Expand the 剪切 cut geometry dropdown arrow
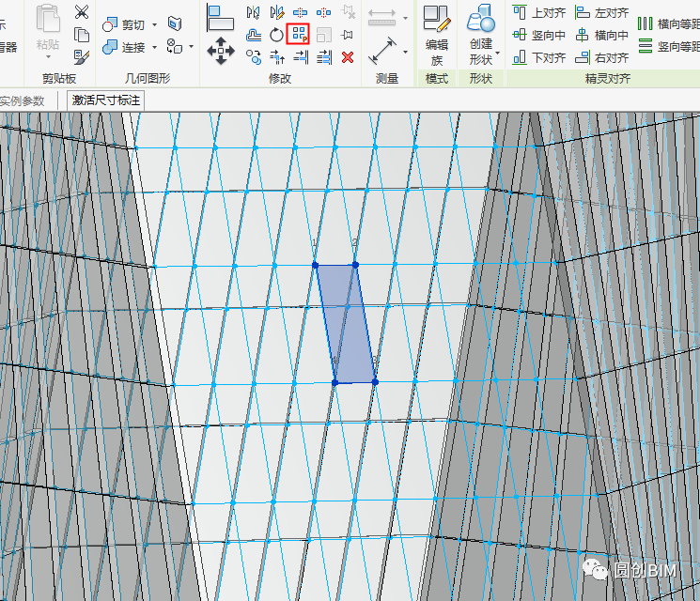The height and width of the screenshot is (601, 700). click(154, 24)
